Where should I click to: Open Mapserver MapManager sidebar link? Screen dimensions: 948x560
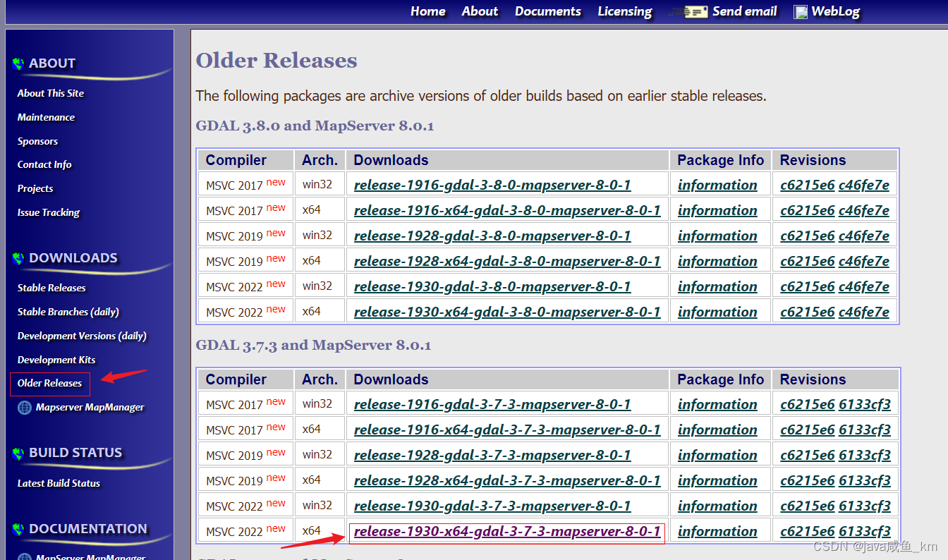[90, 407]
